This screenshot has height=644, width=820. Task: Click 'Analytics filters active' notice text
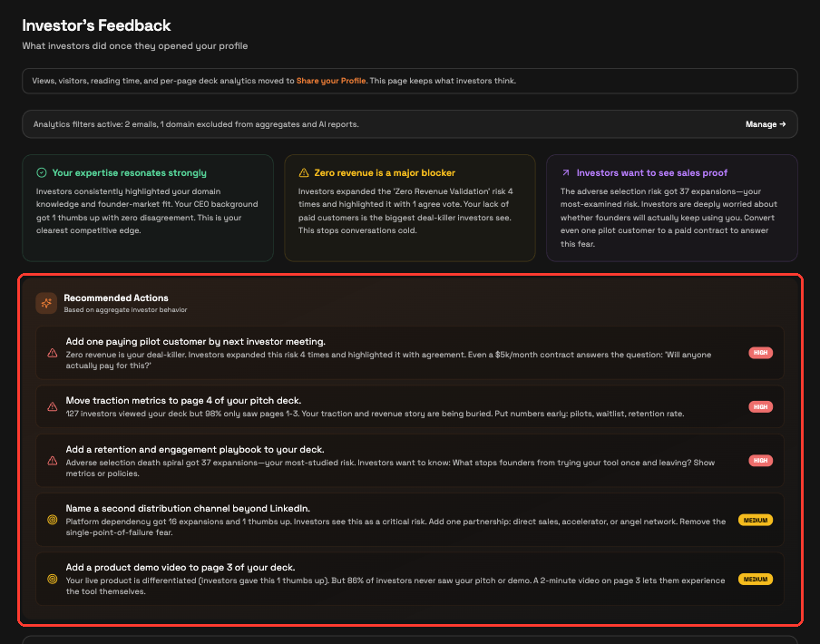pos(196,124)
